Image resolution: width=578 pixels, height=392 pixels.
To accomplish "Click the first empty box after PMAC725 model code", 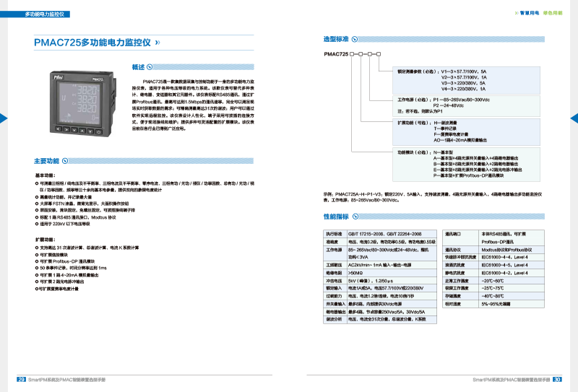I will pyautogui.click(x=353, y=54).
